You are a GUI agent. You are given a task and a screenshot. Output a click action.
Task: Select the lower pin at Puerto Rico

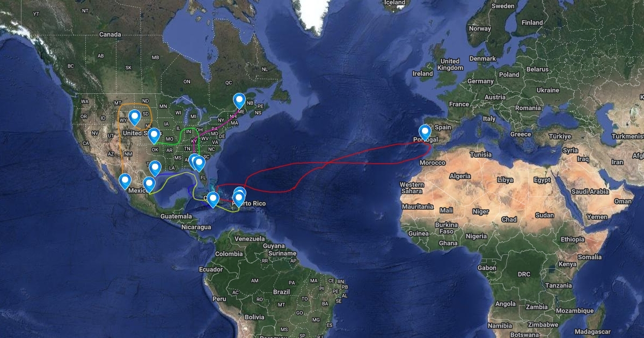[x=239, y=200]
